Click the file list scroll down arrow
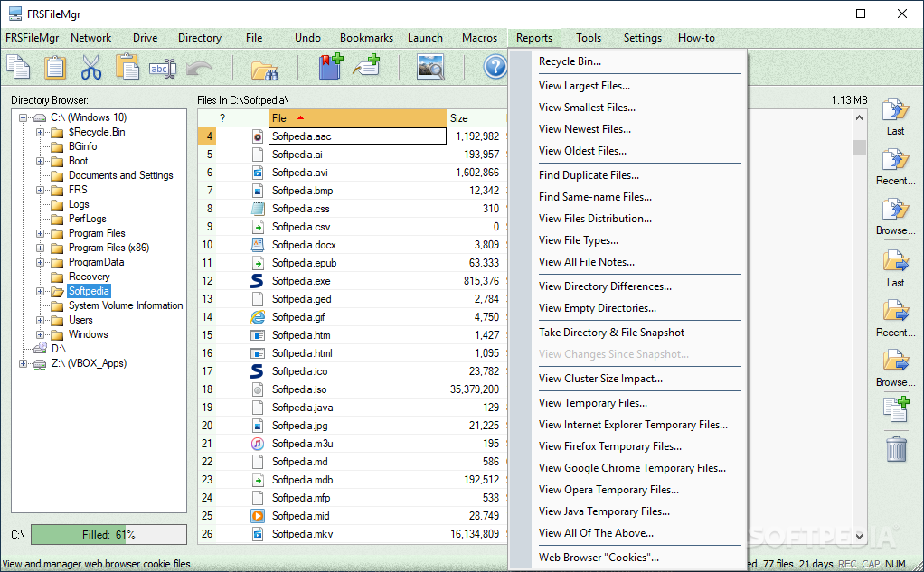The image size is (924, 572). [859, 536]
